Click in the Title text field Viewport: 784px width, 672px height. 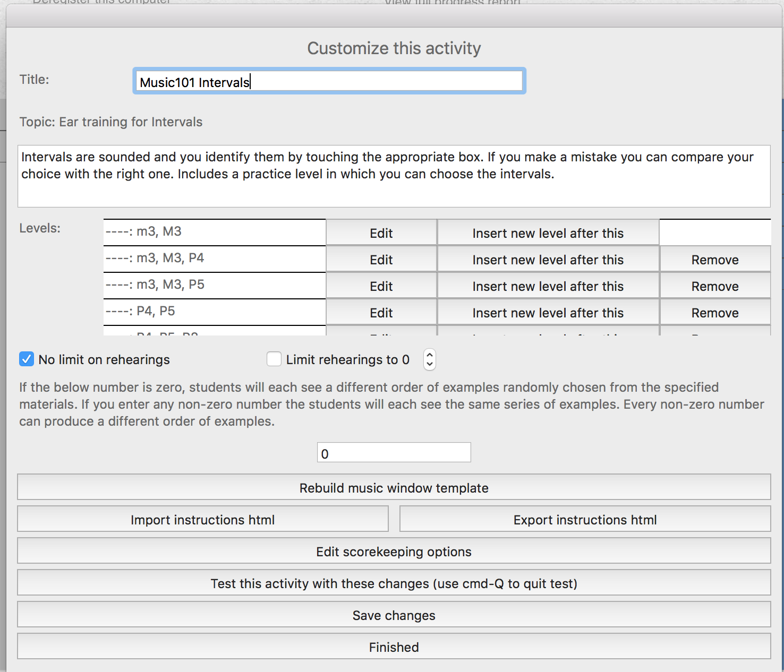click(329, 82)
